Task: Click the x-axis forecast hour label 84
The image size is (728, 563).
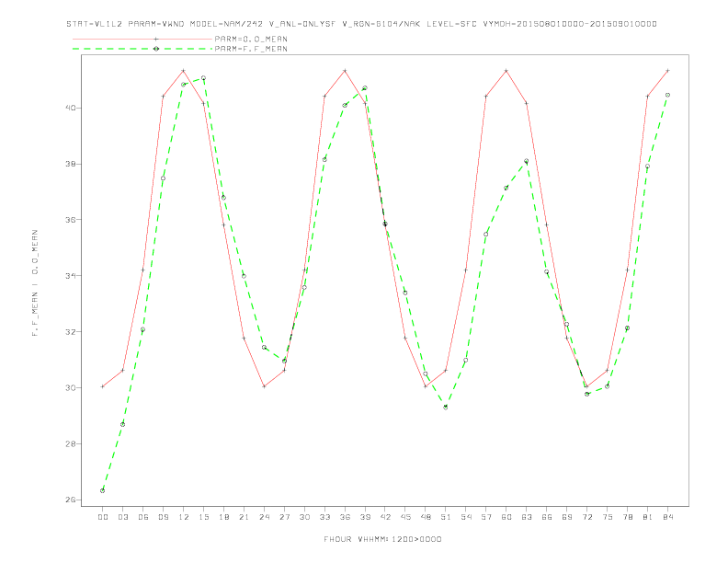Action: 668,517
